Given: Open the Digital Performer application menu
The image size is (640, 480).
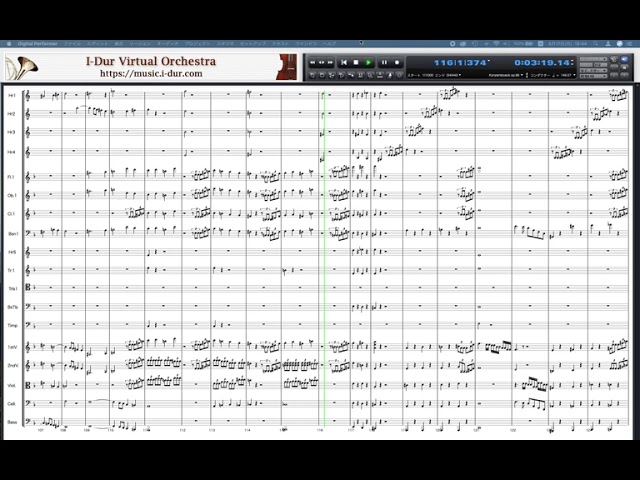Looking at the screenshot, I should click(38, 44).
